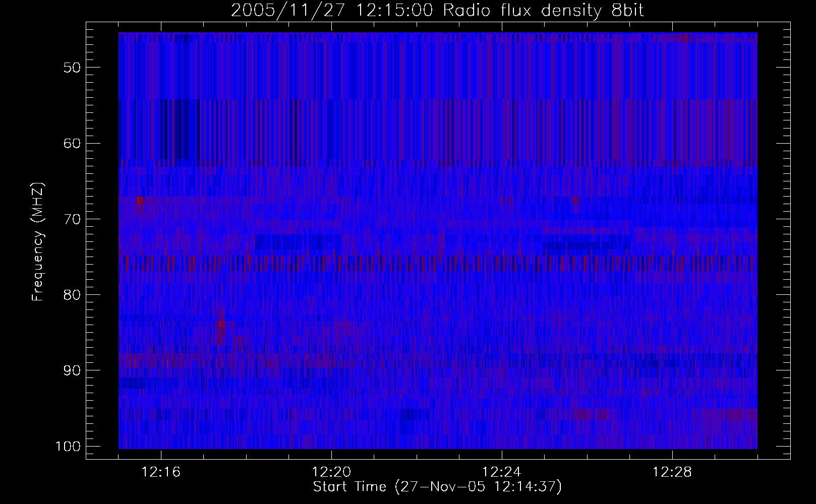Click the "Frequency (MHZ)" y-axis label

[x=38, y=242]
